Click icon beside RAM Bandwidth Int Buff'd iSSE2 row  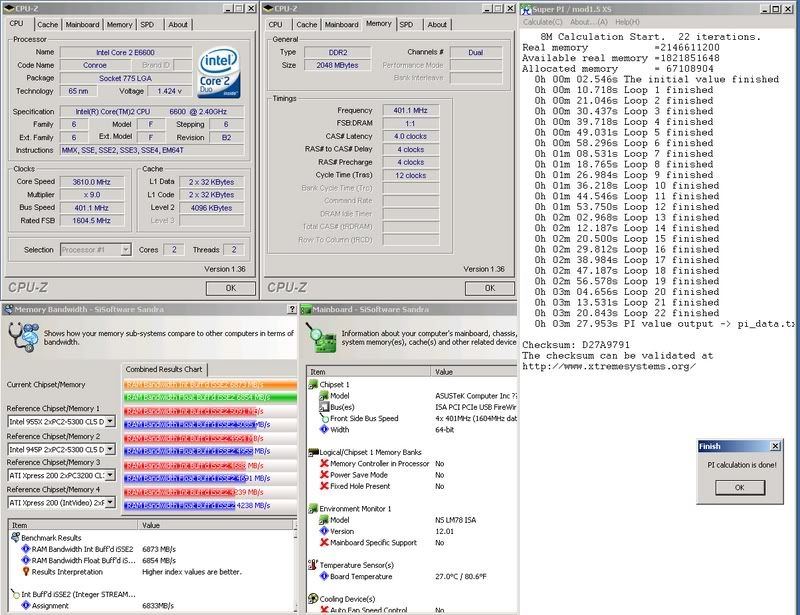click(26, 549)
